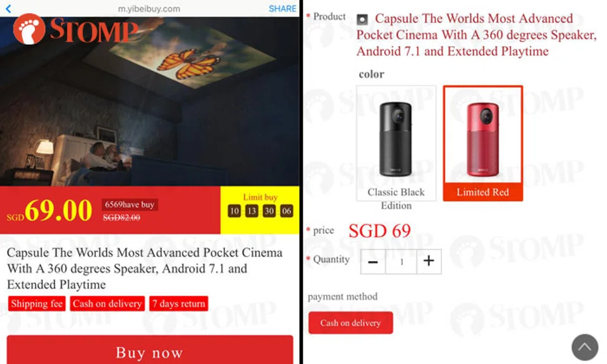Choose Cash on delivery payment method
Image resolution: width=607 pixels, height=364 pixels.
click(x=350, y=323)
